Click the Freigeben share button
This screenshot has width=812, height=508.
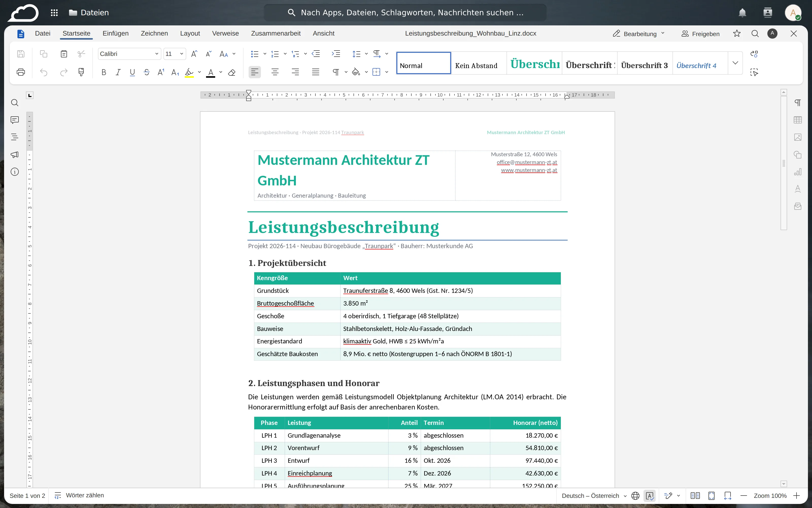(x=701, y=34)
